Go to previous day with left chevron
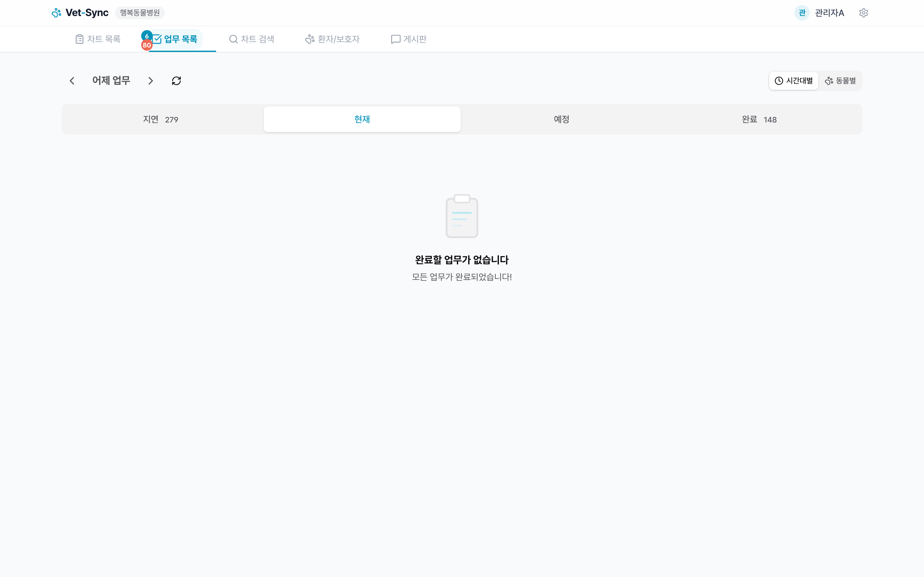The width and height of the screenshot is (924, 577). click(x=72, y=81)
